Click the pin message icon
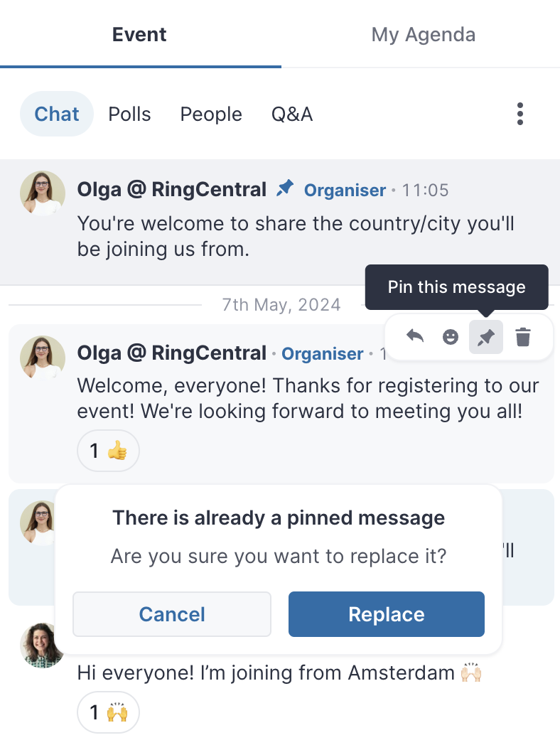Image resolution: width=560 pixels, height=745 pixels. click(x=486, y=337)
